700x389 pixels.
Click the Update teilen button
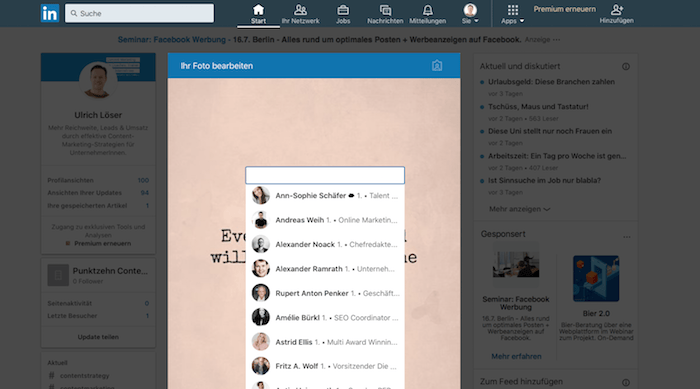point(98,337)
